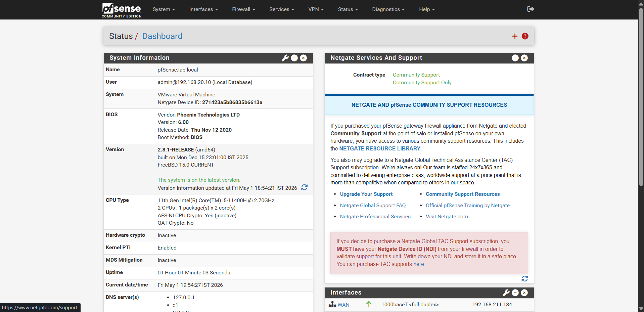This screenshot has height=312, width=644.
Task: Click the WAN IP address 192.168.211.134
Action: tap(492, 305)
